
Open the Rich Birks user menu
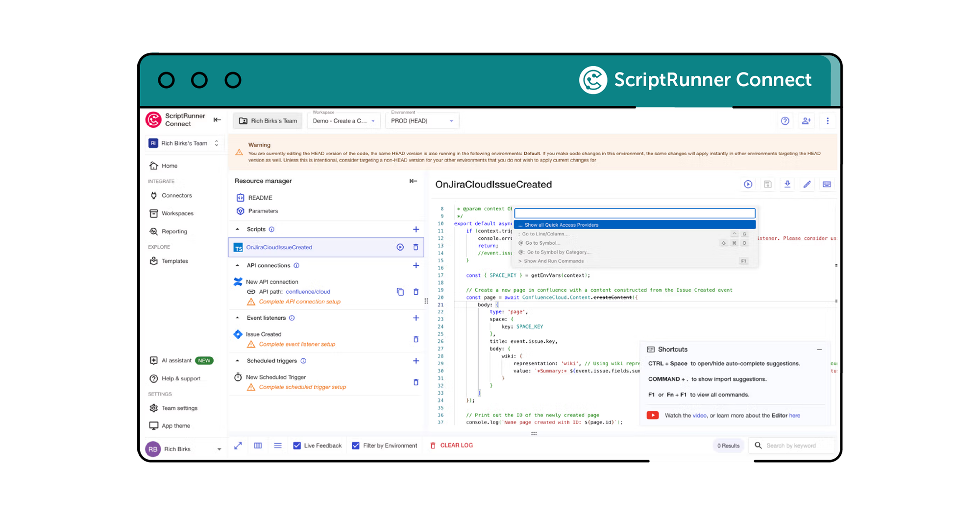(x=184, y=449)
